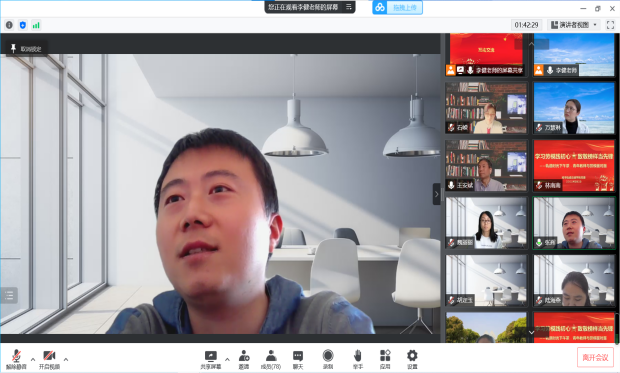This screenshot has height=373, width=620.
Task: Select the 万慧林 video thumbnail
Action: pyautogui.click(x=574, y=108)
